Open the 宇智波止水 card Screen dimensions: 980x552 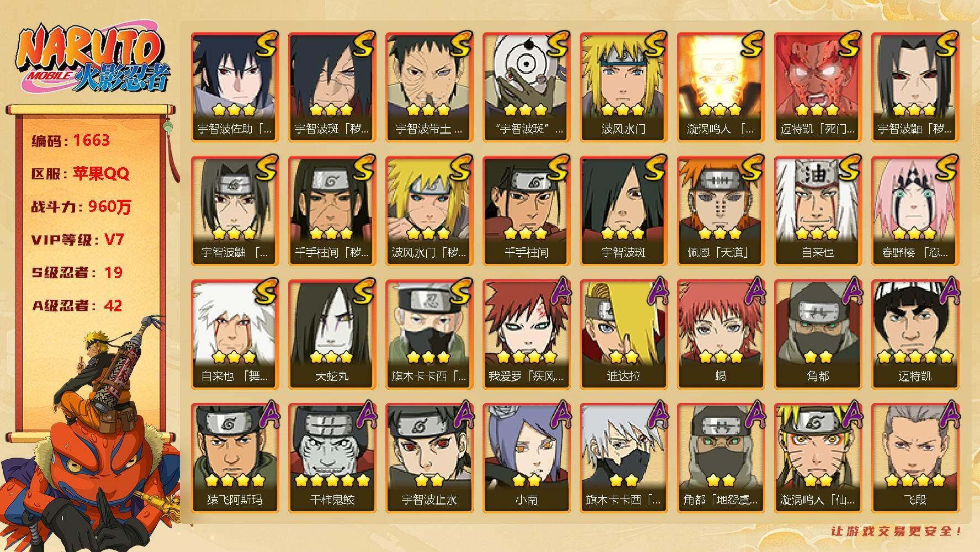(429, 458)
